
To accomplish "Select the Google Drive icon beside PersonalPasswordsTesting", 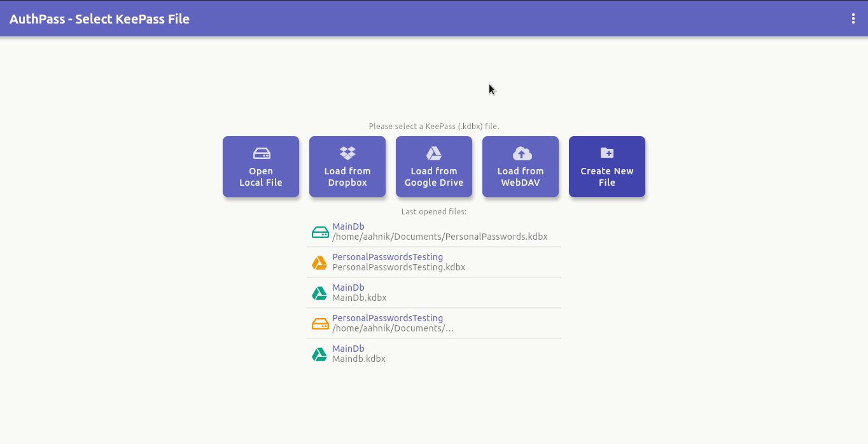I will 319,262.
